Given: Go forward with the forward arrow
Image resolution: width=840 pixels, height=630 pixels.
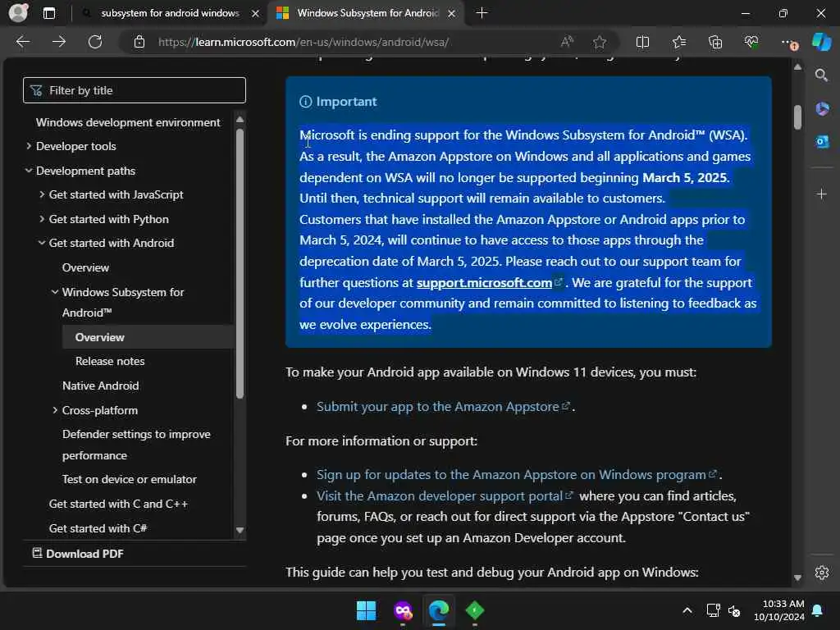Looking at the screenshot, I should [59, 42].
